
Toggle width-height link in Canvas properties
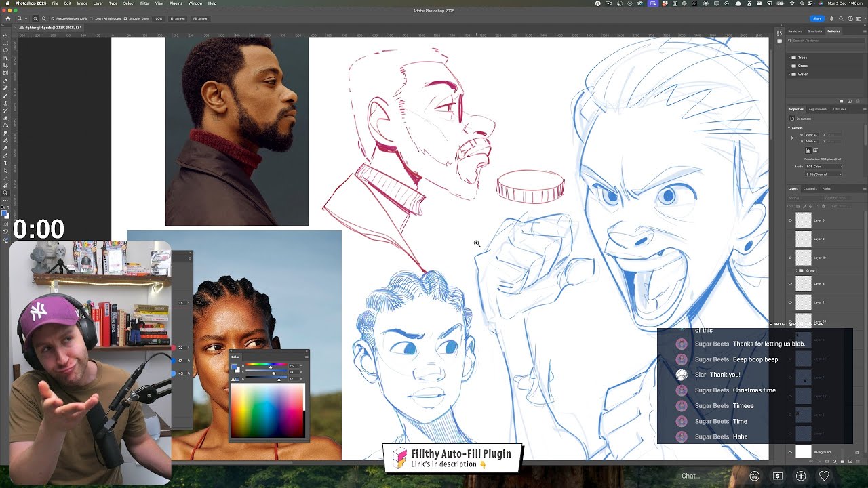coord(792,138)
